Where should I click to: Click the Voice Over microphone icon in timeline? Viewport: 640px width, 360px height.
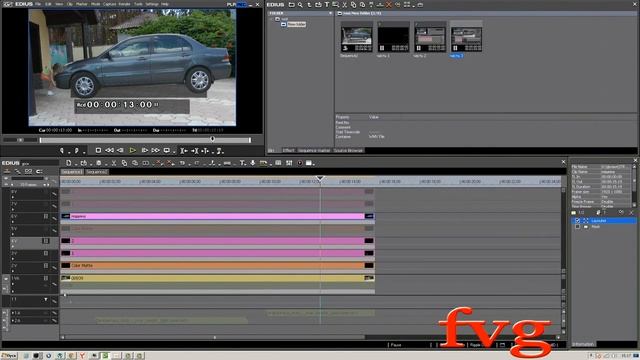tap(253, 163)
